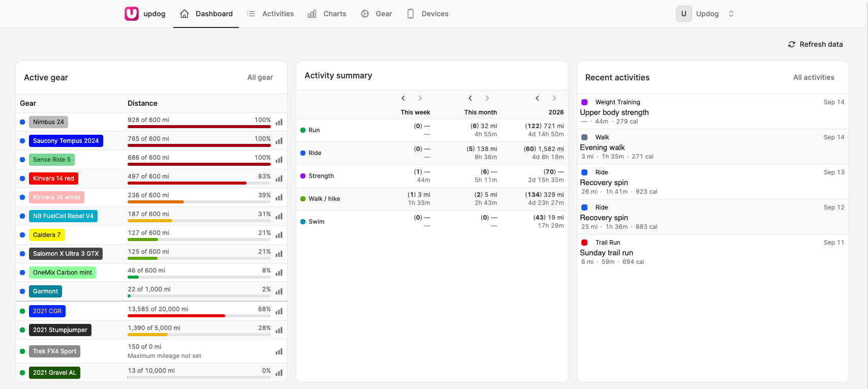Open chart icon for Trek FX4 Sport

point(279,351)
